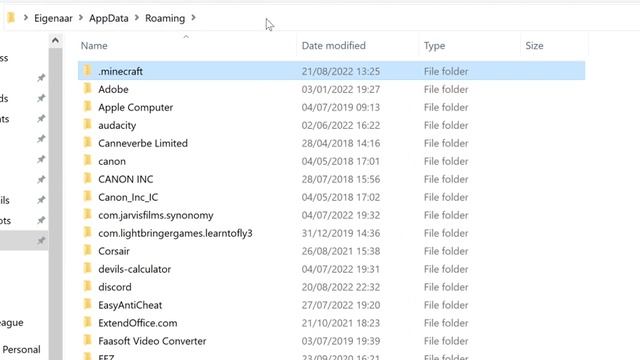The image size is (640, 360).
Task: Click Roaming in the address path
Action: pos(165,18)
